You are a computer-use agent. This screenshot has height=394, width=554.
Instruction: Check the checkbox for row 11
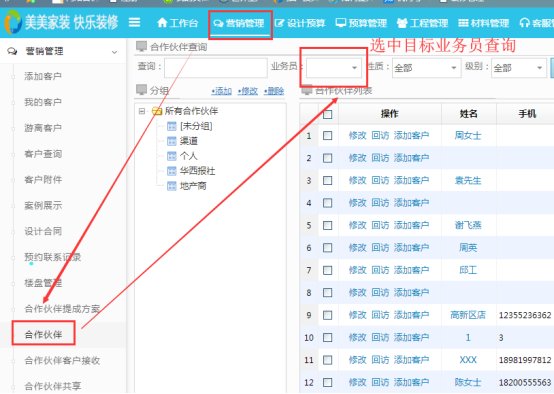point(328,360)
